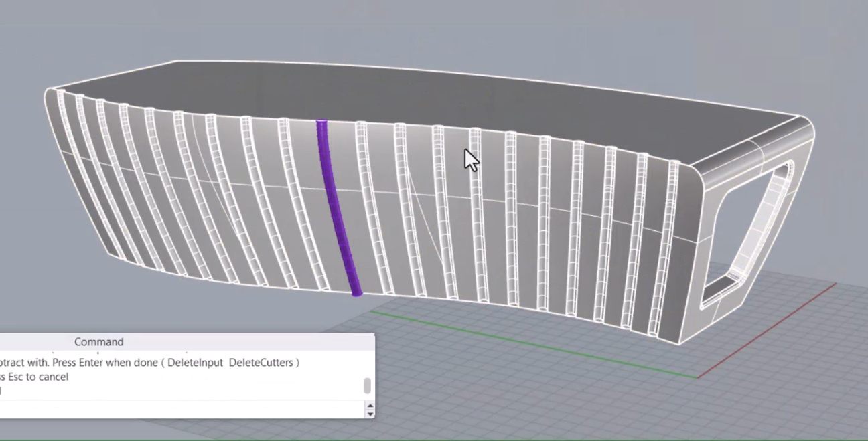Click the command history scrollbar thumb
868x441 pixels.
[367, 386]
